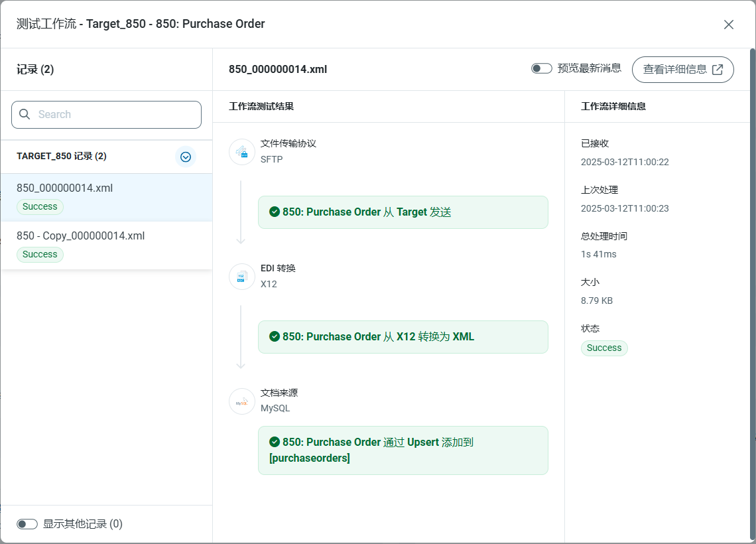This screenshot has width=756, height=544.
Task: Click the magnifier icon in search box
Action: tap(25, 114)
